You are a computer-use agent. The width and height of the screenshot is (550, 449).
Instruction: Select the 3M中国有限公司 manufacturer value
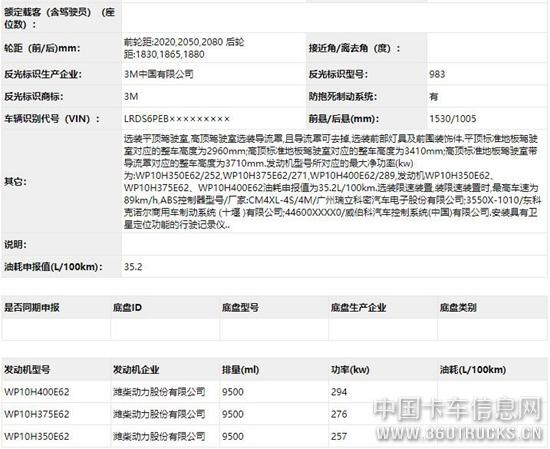point(159,74)
